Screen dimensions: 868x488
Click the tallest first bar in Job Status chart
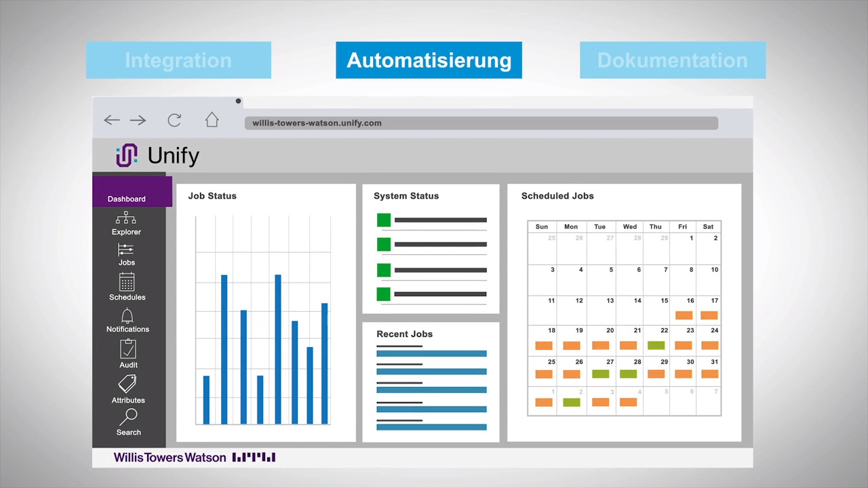point(224,349)
